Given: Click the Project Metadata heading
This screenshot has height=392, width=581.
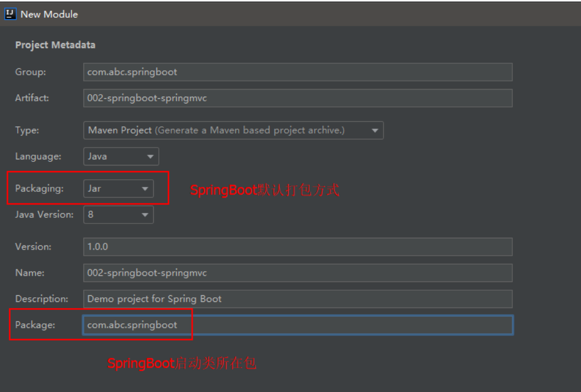Looking at the screenshot, I should pyautogui.click(x=55, y=45).
